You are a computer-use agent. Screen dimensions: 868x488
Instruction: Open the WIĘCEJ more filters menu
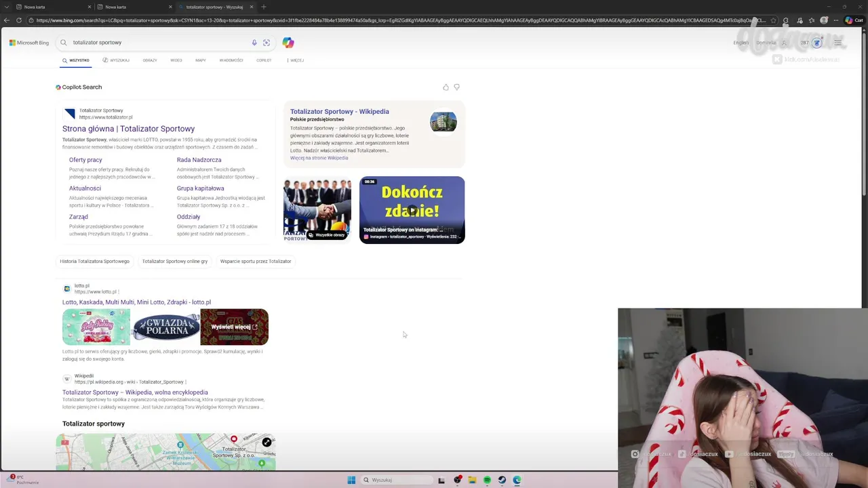(x=296, y=60)
